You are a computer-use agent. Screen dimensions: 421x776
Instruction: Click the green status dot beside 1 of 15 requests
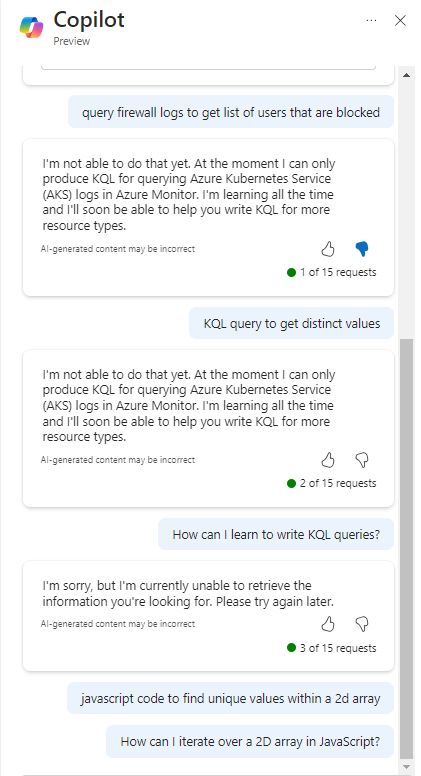pos(291,272)
